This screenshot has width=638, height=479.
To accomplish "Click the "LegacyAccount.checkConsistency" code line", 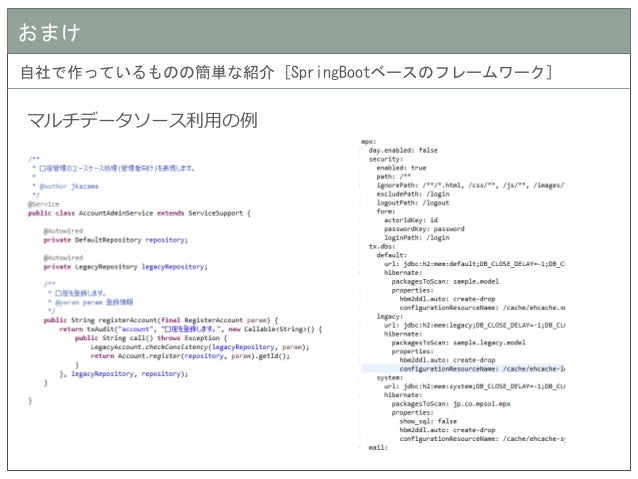I will coord(200,347).
